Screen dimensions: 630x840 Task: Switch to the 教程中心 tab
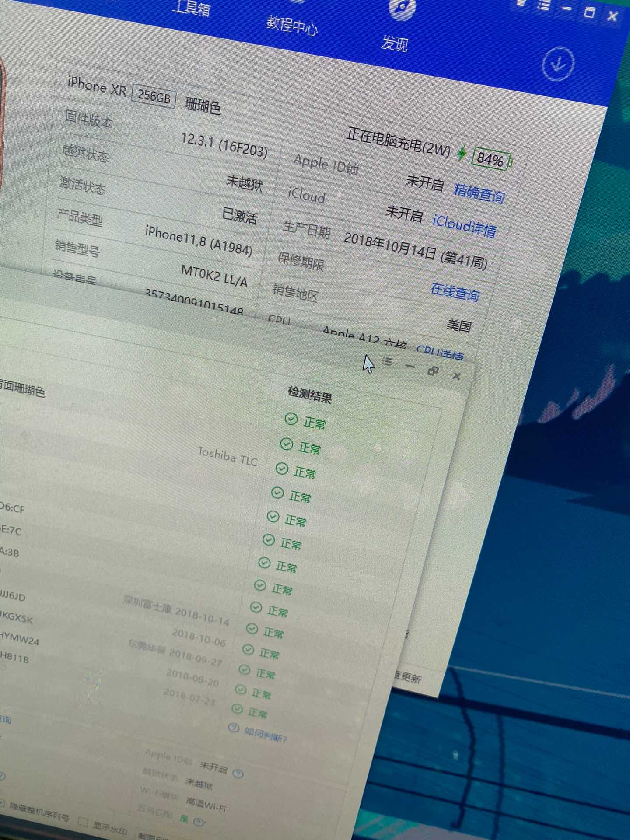[x=292, y=25]
